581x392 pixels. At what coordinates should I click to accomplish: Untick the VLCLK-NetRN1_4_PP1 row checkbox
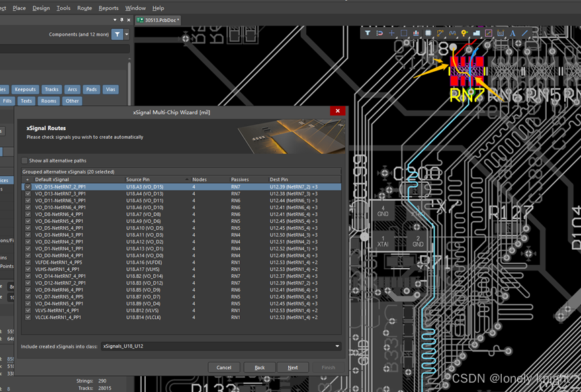28,317
